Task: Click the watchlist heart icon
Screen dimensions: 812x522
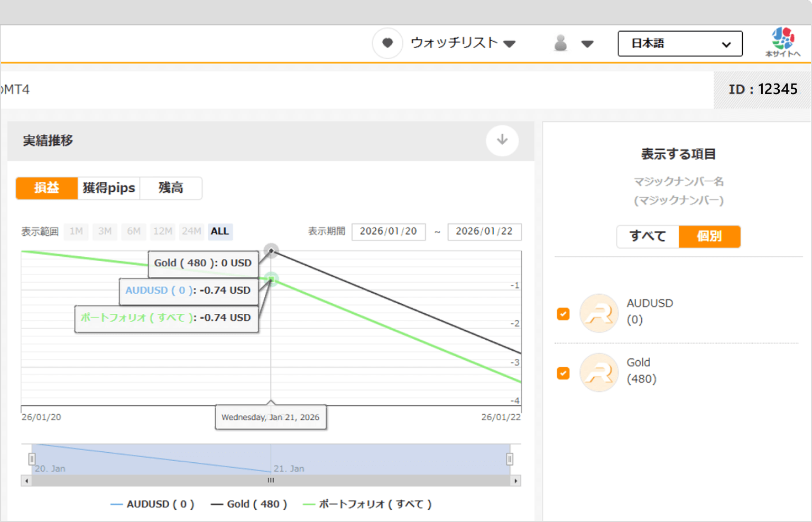Action: tap(387, 43)
